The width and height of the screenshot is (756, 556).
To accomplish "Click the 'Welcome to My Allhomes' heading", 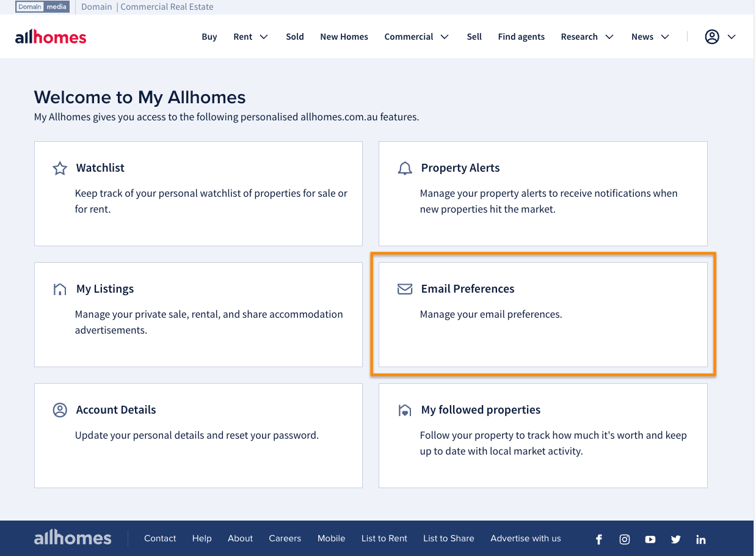I will (x=140, y=97).
